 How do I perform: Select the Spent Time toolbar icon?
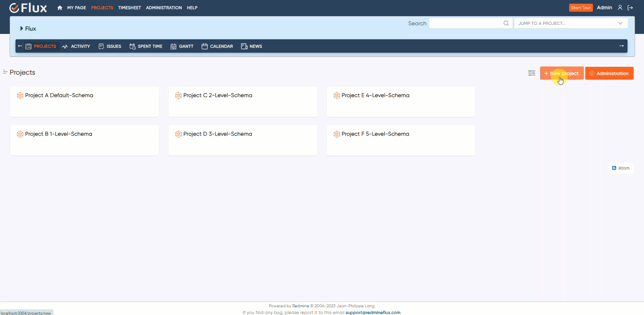click(x=132, y=46)
